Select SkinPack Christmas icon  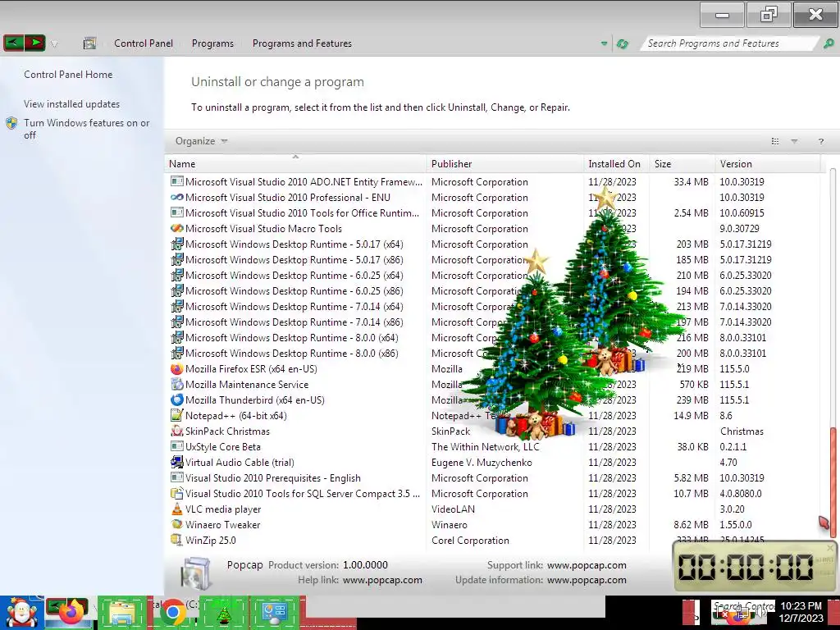pos(177,431)
